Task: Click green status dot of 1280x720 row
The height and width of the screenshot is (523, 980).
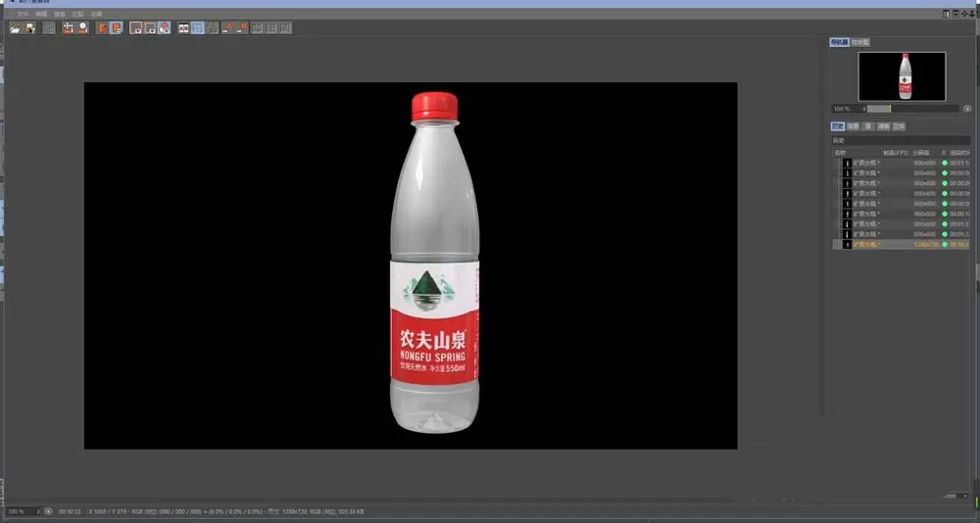Action: click(x=945, y=244)
